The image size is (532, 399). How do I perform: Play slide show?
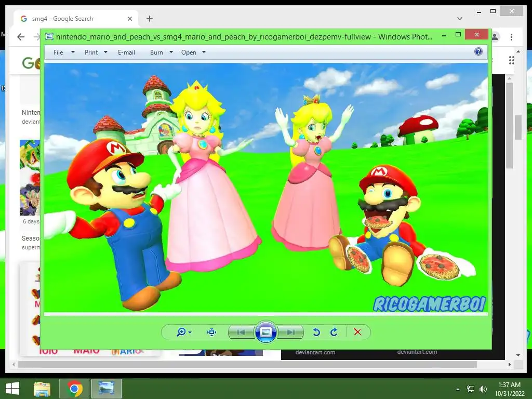pyautogui.click(x=265, y=332)
